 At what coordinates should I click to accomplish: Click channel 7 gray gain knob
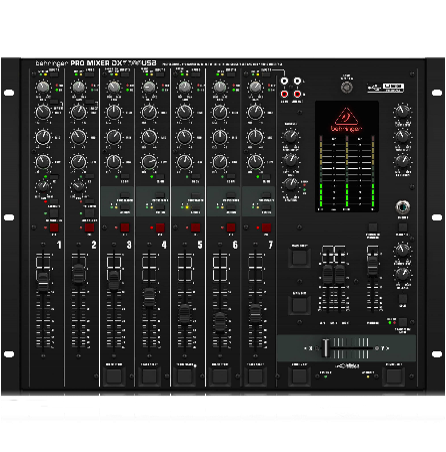tap(255, 88)
